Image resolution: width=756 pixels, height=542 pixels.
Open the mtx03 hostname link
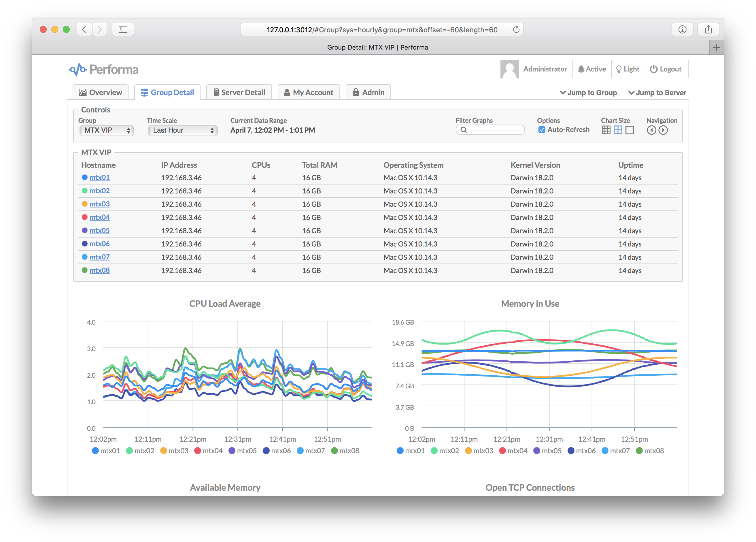pyautogui.click(x=99, y=204)
